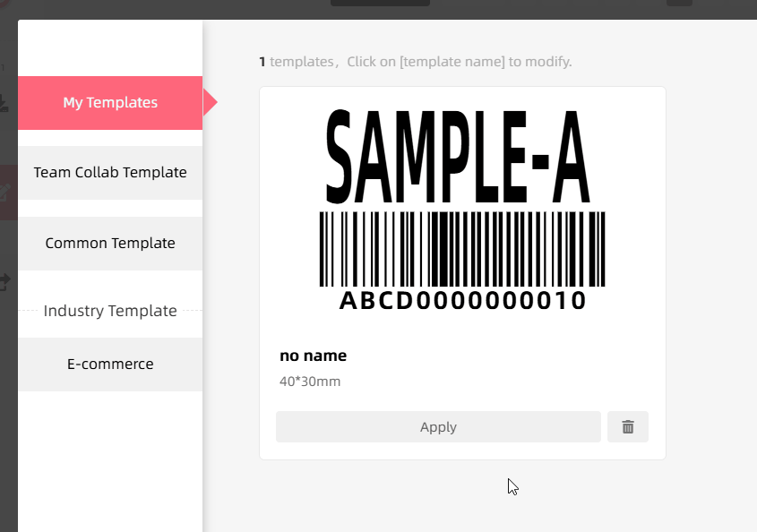The image size is (757, 532).
Task: Open the E-commerce template category
Action: 110,365
